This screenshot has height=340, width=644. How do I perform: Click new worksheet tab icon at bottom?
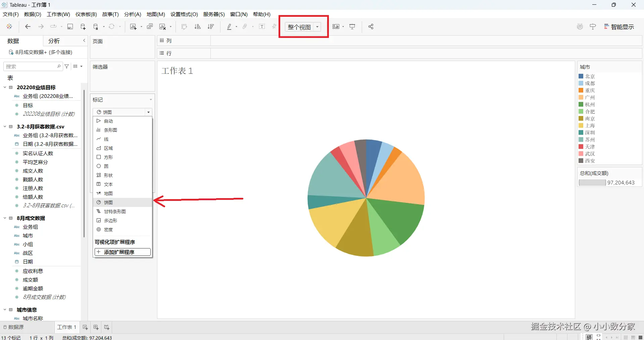pyautogui.click(x=85, y=327)
